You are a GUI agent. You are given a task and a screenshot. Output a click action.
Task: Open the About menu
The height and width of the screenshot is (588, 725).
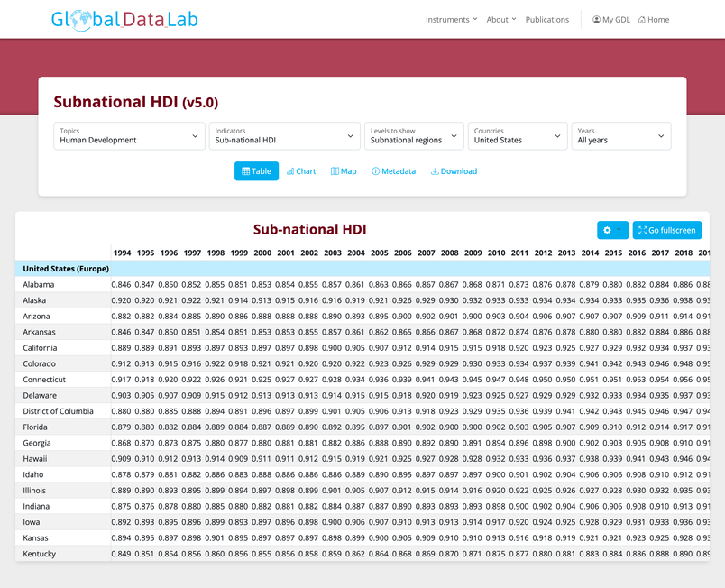click(500, 19)
